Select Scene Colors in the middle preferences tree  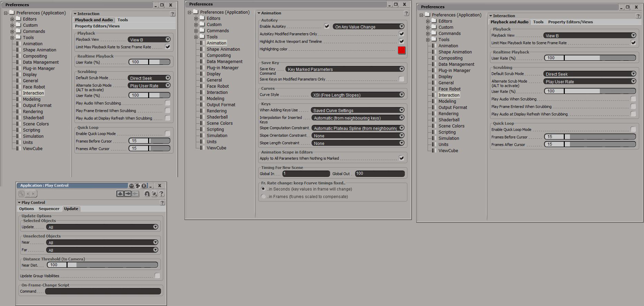(219, 123)
